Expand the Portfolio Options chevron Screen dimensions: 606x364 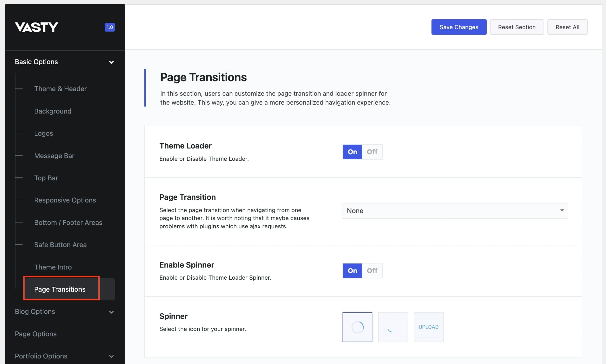[111, 356]
